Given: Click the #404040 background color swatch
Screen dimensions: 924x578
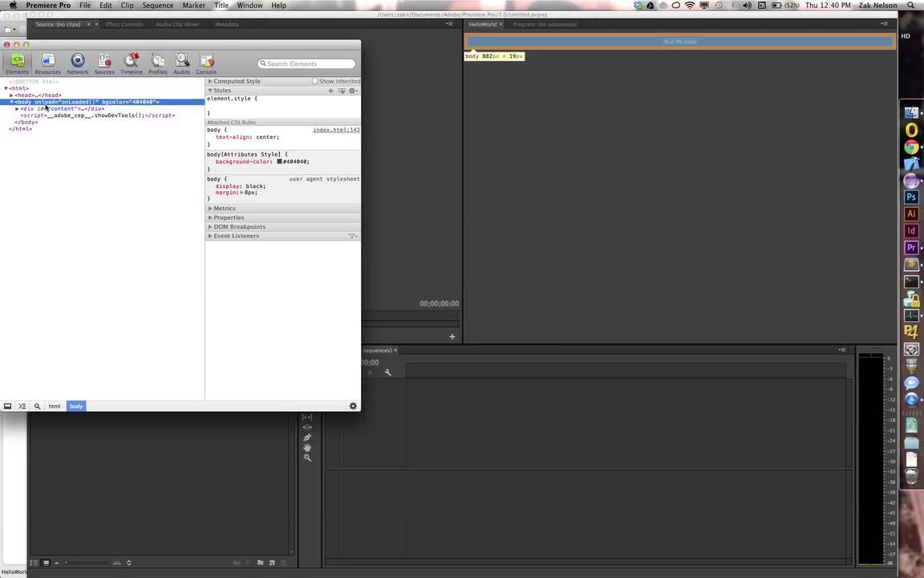Looking at the screenshot, I should click(x=279, y=161).
